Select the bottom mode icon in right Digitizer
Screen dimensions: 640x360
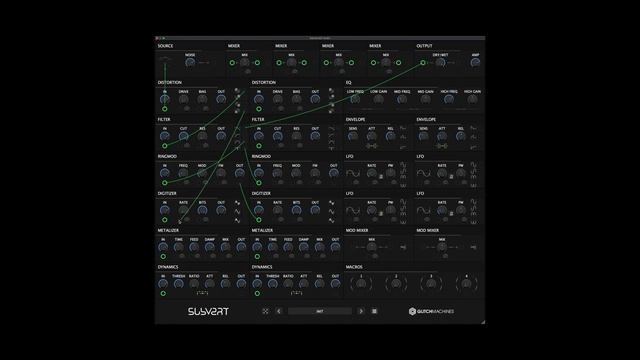pos(332,220)
